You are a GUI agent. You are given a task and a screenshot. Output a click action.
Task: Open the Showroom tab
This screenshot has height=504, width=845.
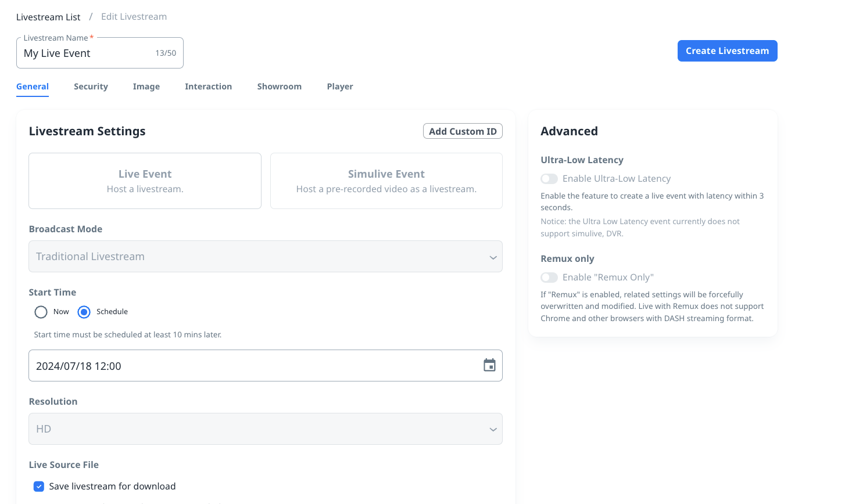[x=279, y=87]
